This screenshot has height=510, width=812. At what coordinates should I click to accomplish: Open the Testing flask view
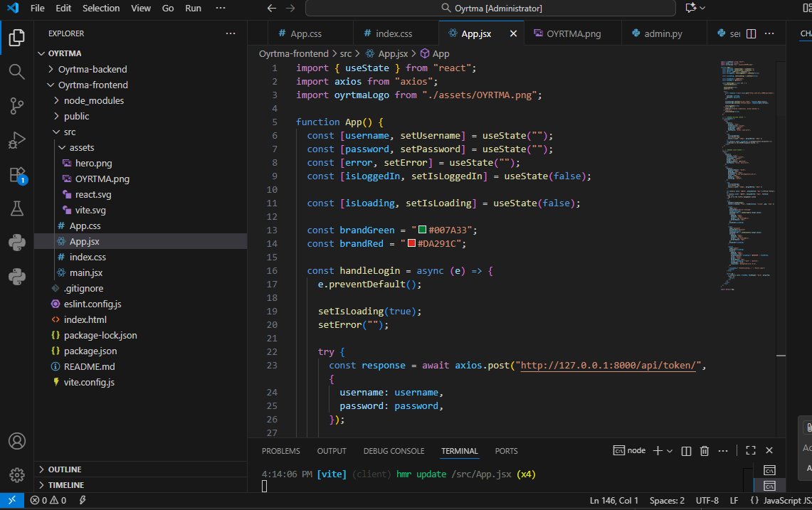tap(16, 208)
